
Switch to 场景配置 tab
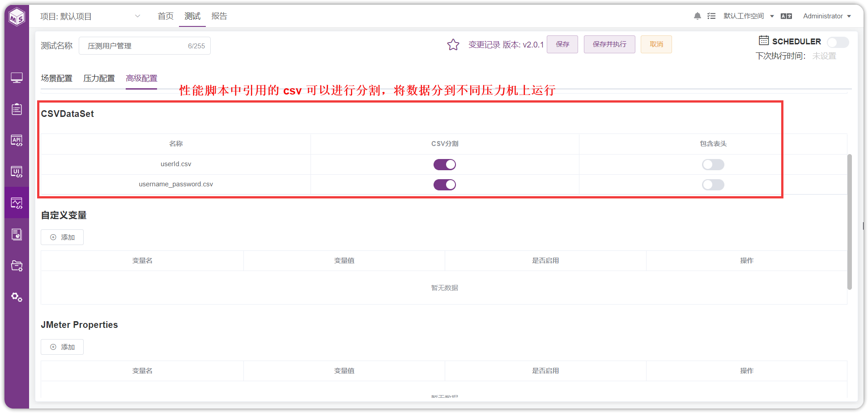click(x=56, y=78)
